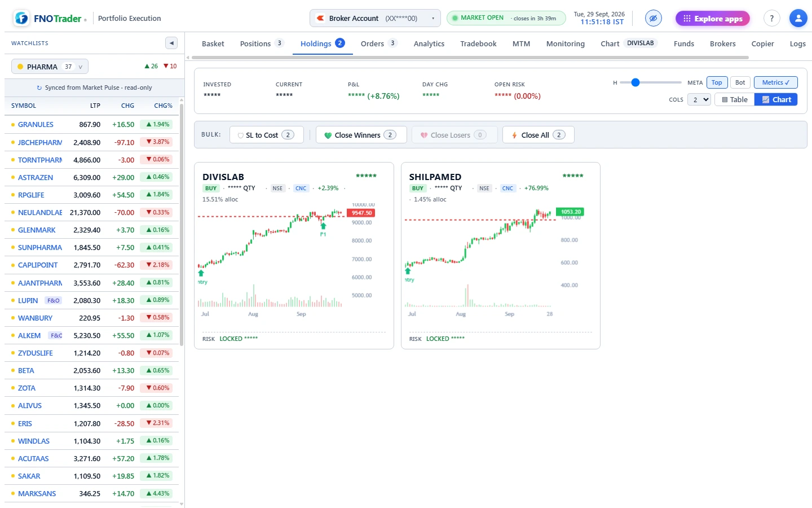Click the Close All button
The width and height of the screenshot is (812, 508).
click(x=539, y=135)
